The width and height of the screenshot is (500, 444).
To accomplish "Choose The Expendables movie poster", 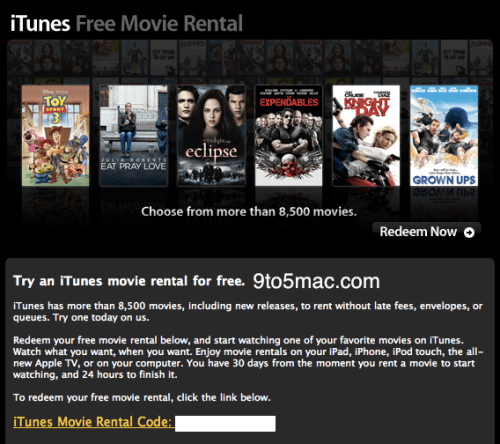I will point(289,135).
